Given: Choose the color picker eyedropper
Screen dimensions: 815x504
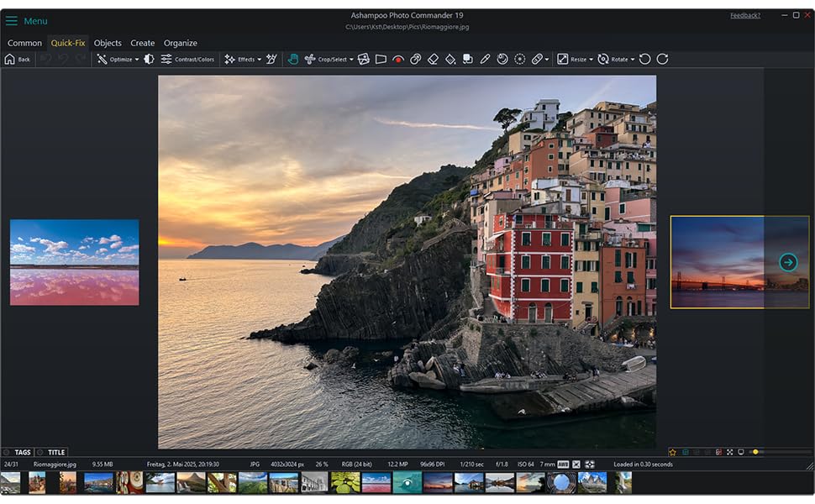Looking at the screenshot, I should (485, 59).
